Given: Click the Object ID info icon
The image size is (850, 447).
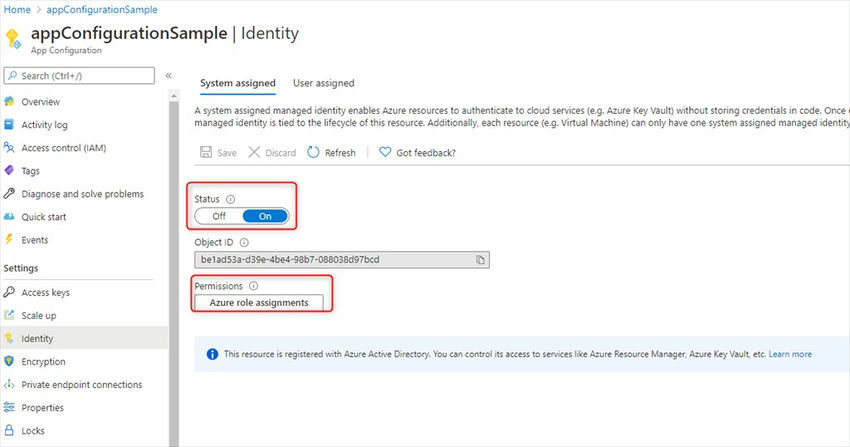Looking at the screenshot, I should click(244, 242).
